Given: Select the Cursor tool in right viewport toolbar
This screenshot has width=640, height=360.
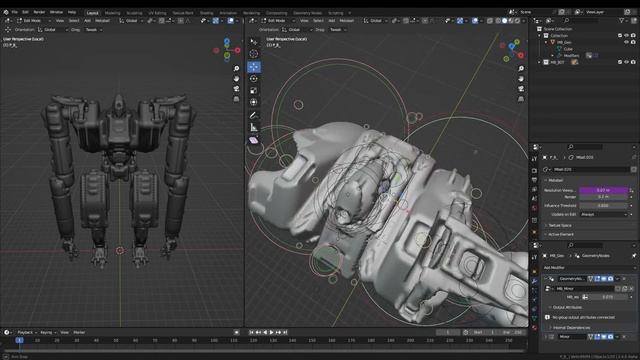Looking at the screenshot, I should coord(254,53).
